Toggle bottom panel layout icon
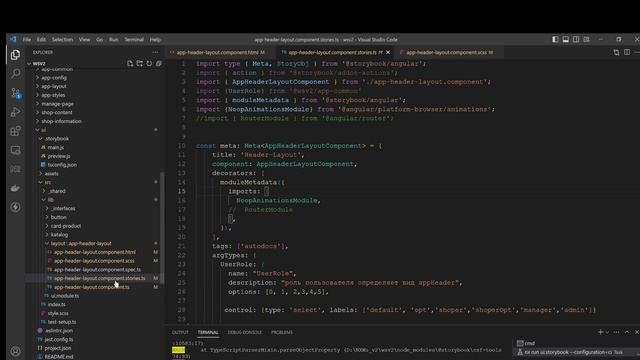The image size is (640, 360). [x=565, y=39]
